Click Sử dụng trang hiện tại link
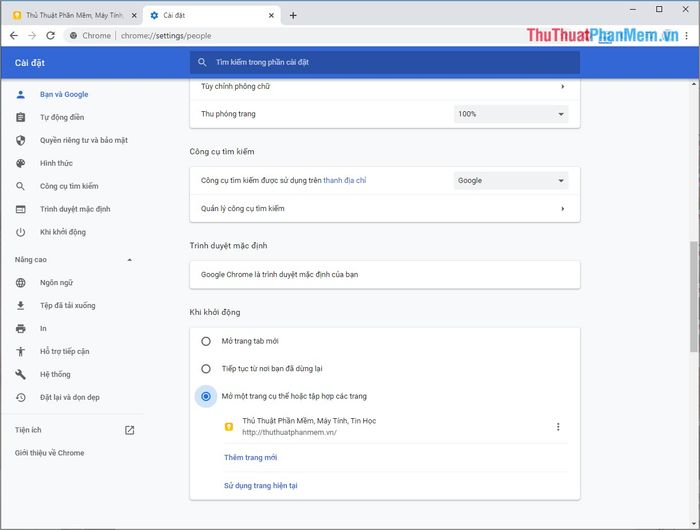 pos(261,486)
